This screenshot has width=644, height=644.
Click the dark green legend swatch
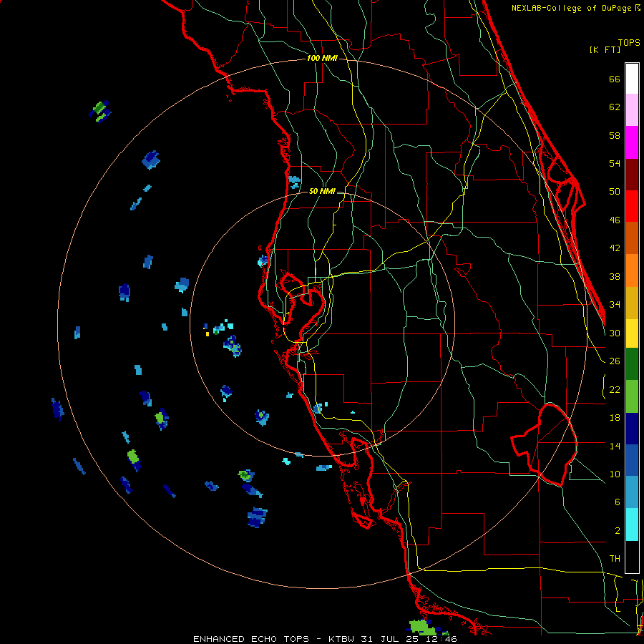click(x=632, y=364)
